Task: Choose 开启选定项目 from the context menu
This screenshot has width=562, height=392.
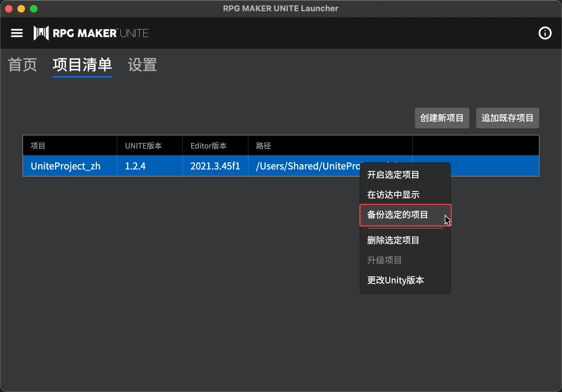Action: (405, 175)
